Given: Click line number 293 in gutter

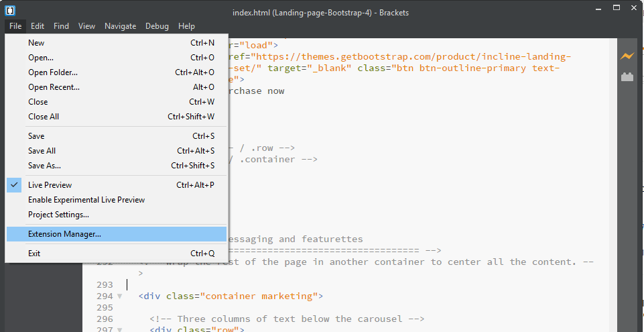Looking at the screenshot, I should [105, 285].
